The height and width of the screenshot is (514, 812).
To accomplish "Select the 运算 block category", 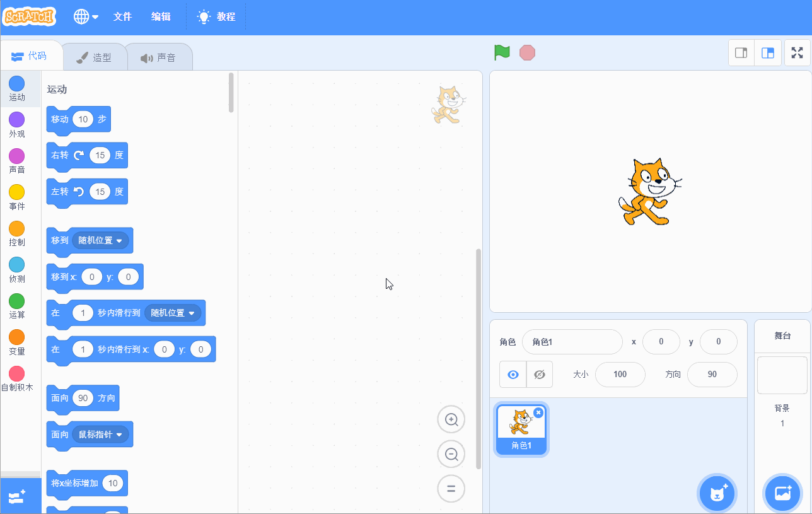I will [17, 306].
